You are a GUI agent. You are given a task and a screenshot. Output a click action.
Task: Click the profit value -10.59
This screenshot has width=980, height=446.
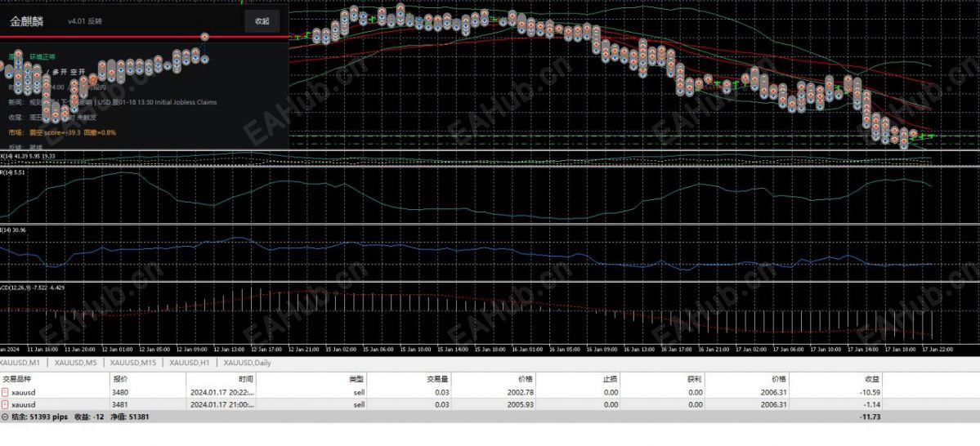[x=870, y=392]
